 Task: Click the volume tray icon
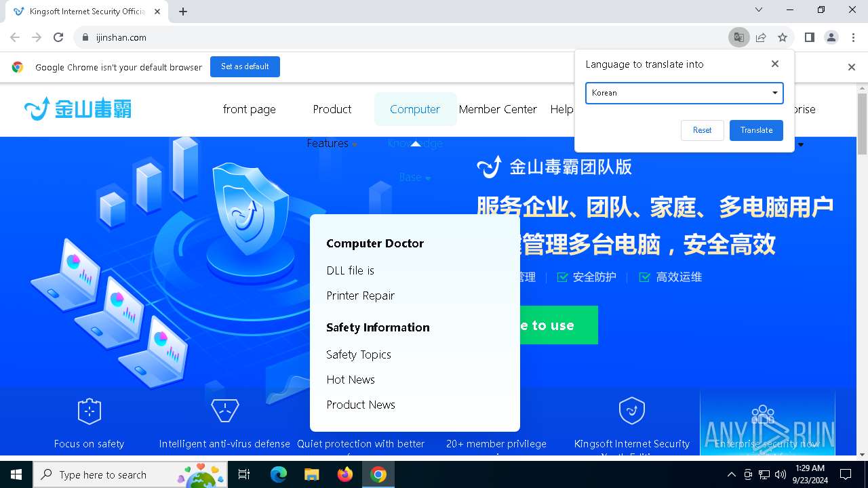(x=781, y=474)
